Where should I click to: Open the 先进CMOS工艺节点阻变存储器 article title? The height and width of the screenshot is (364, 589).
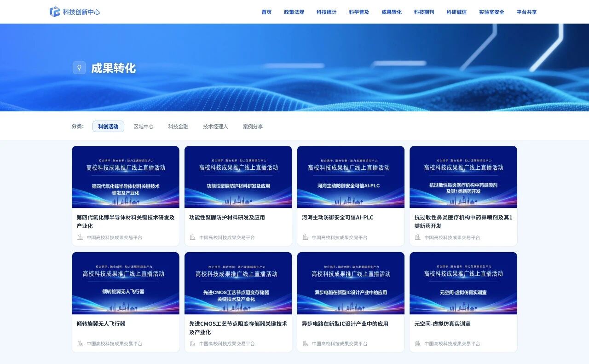click(x=238, y=328)
